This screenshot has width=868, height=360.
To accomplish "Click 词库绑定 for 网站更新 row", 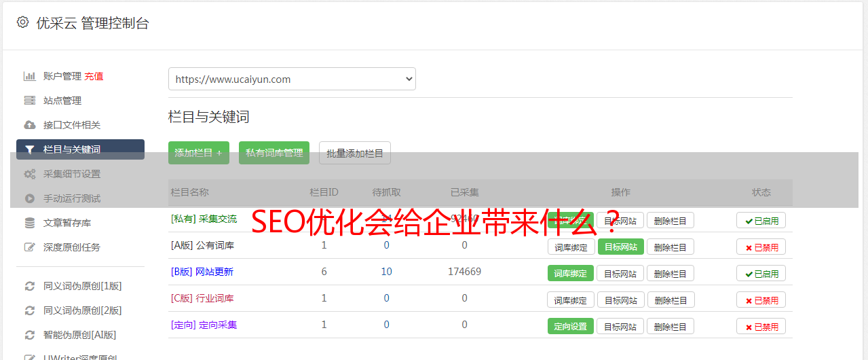I will [571, 273].
